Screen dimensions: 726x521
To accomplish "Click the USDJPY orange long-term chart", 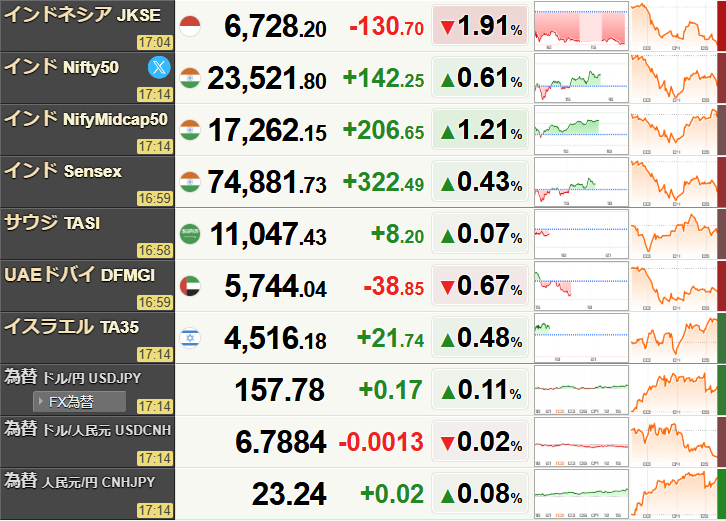I will pos(673,390).
